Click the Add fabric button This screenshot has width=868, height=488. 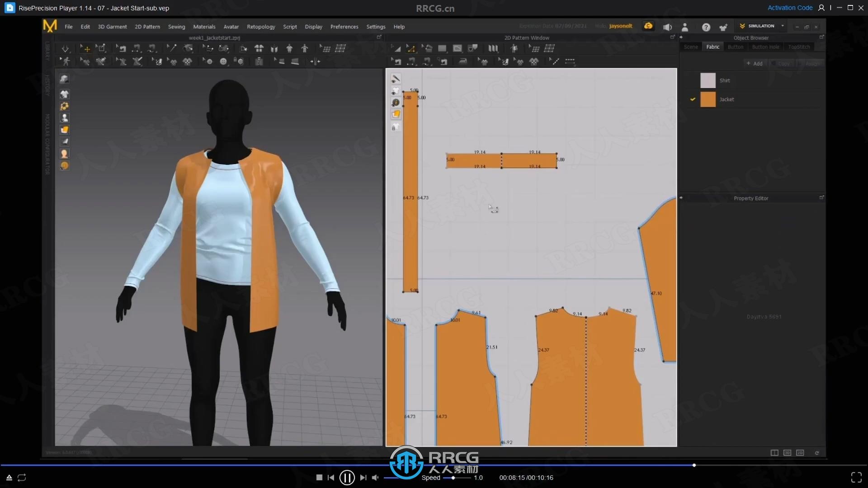pyautogui.click(x=755, y=64)
